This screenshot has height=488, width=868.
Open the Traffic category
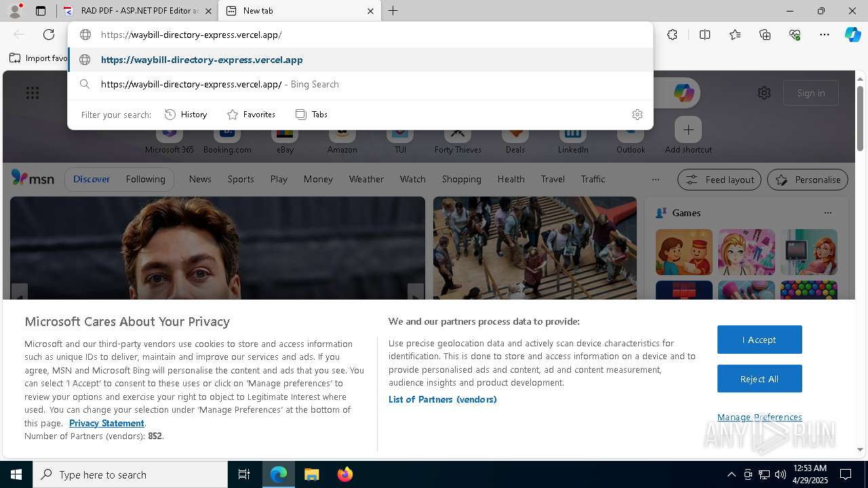[593, 179]
